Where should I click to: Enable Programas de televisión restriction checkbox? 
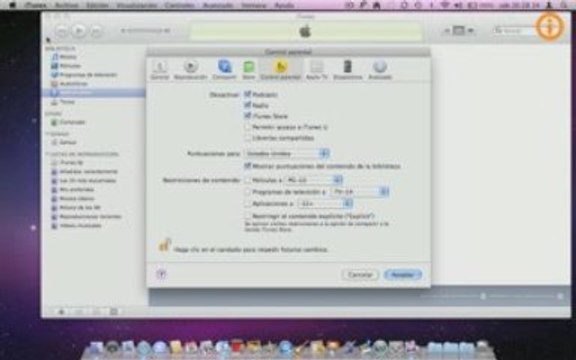pos(248,192)
